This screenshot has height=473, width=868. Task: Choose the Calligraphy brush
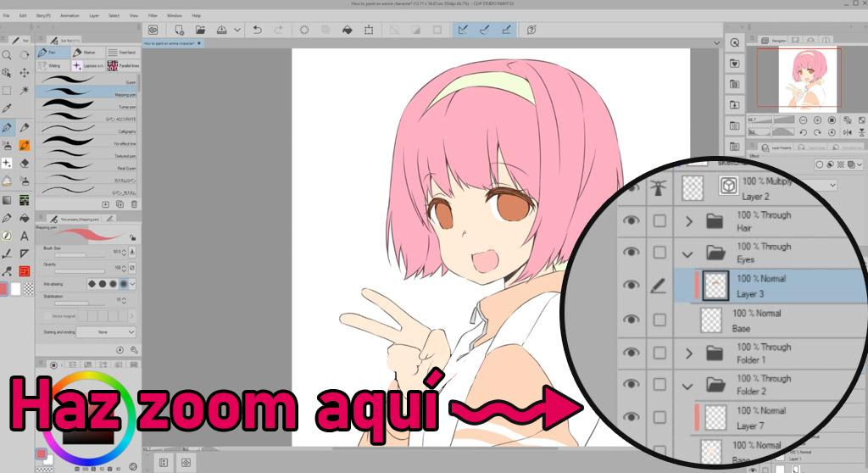coord(87,129)
